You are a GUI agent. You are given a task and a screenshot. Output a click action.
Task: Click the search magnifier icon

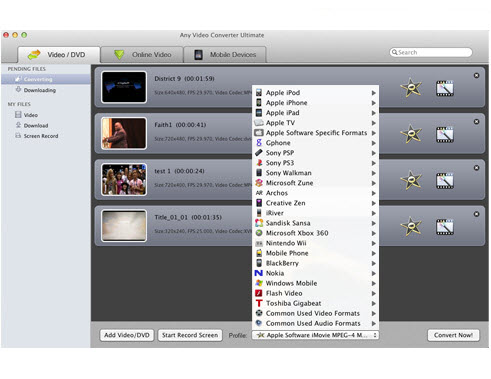pos(394,52)
